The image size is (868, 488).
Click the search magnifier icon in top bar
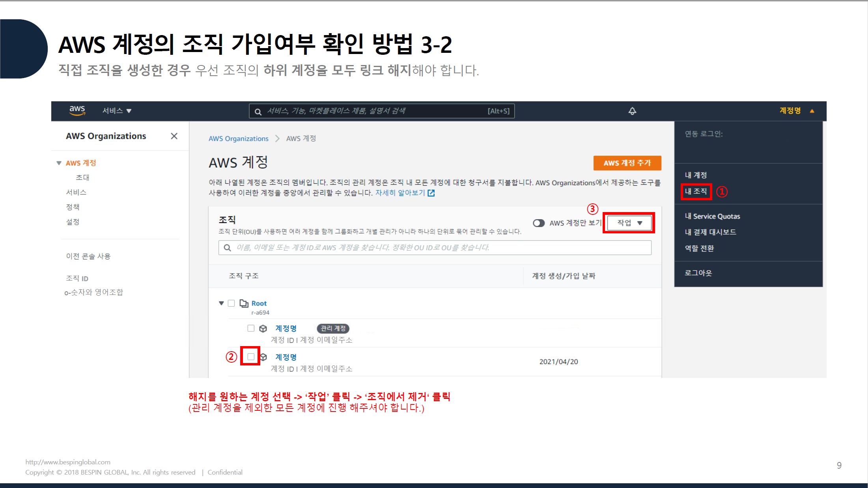(258, 112)
